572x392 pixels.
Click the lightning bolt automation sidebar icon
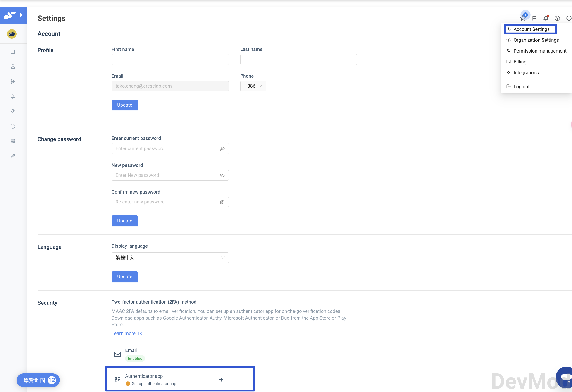(13, 111)
